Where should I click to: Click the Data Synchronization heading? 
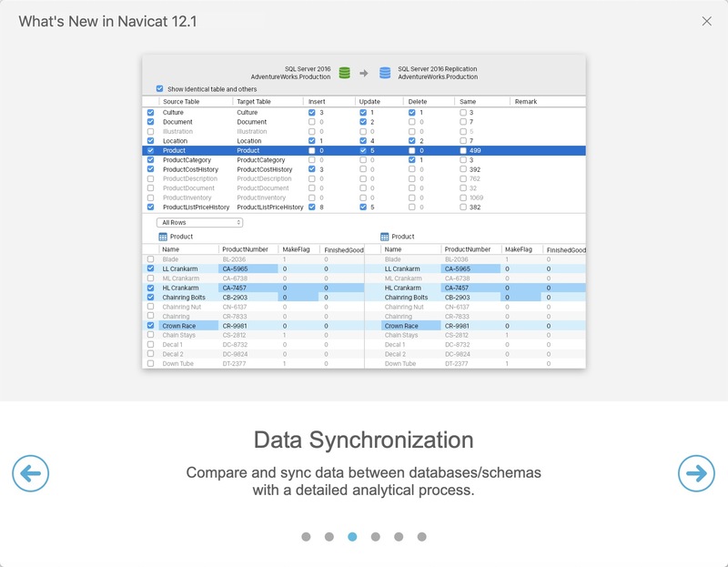(x=363, y=440)
